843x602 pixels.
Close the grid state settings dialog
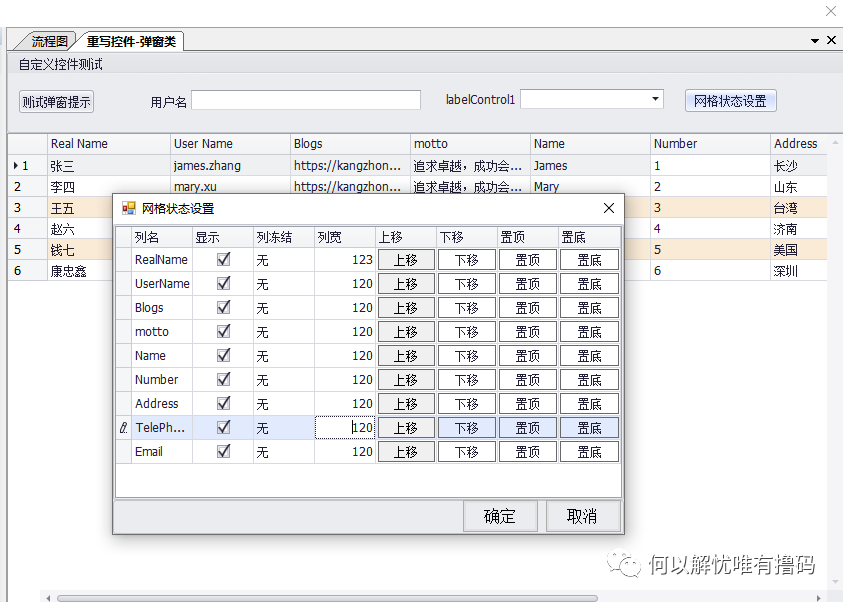pos(608,209)
